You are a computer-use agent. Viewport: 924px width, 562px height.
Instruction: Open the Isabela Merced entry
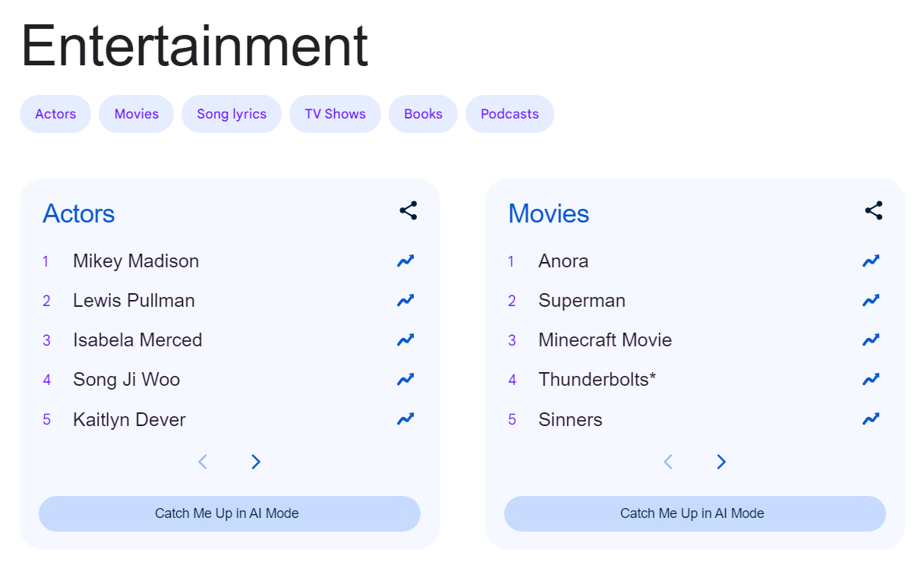[137, 340]
